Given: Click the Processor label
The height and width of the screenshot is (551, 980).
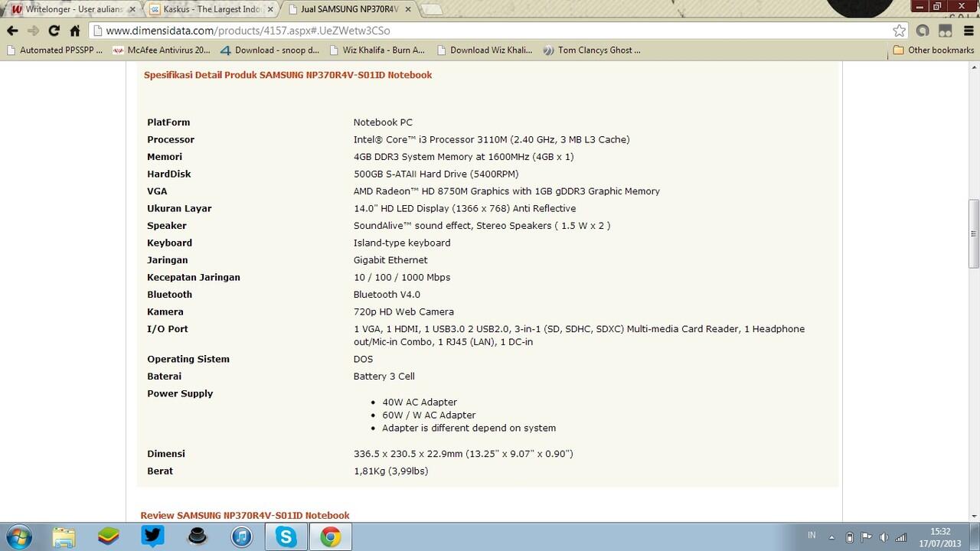Looking at the screenshot, I should pos(171,140).
